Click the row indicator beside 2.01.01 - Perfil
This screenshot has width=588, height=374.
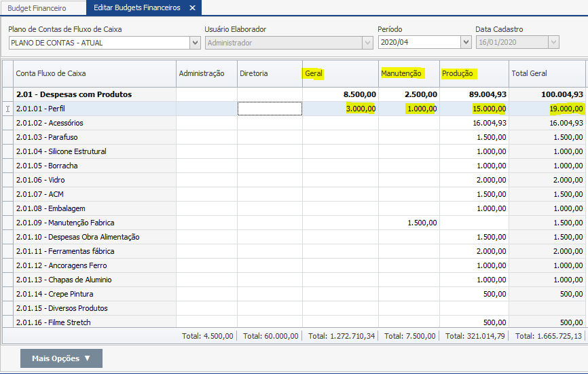[7, 109]
